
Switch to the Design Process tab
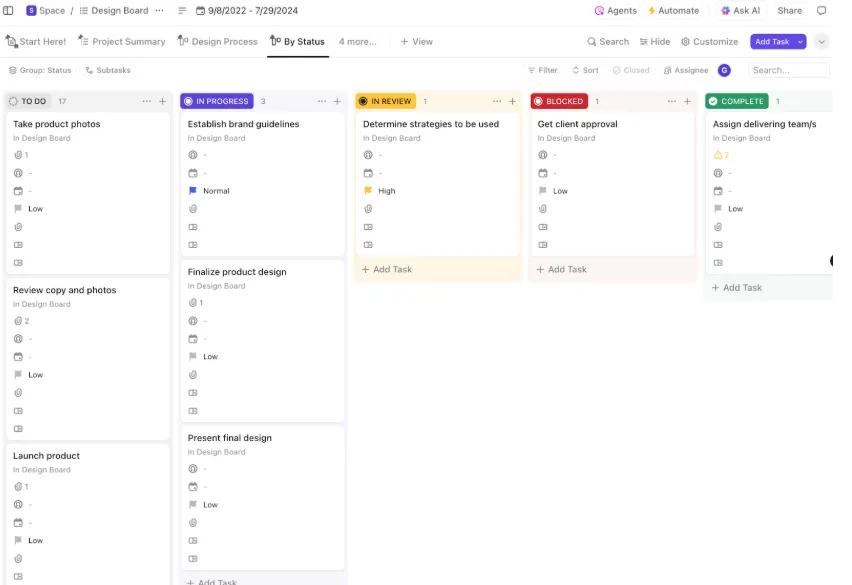(x=218, y=42)
